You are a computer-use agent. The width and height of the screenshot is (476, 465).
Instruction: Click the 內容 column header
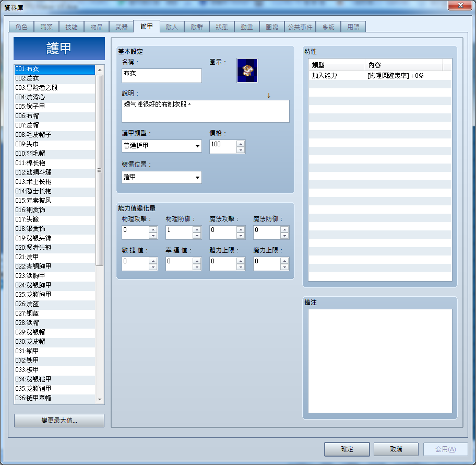click(404, 65)
